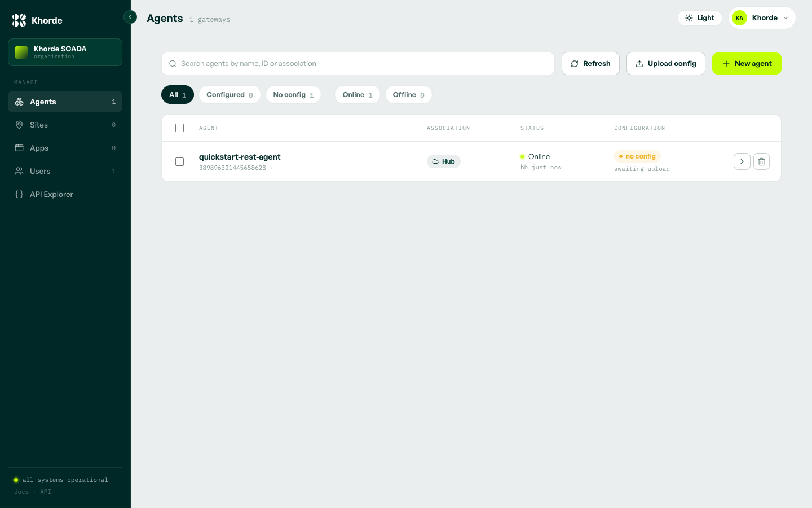Click the 1 gateways count label
Image resolution: width=812 pixels, height=508 pixels.
tap(210, 20)
